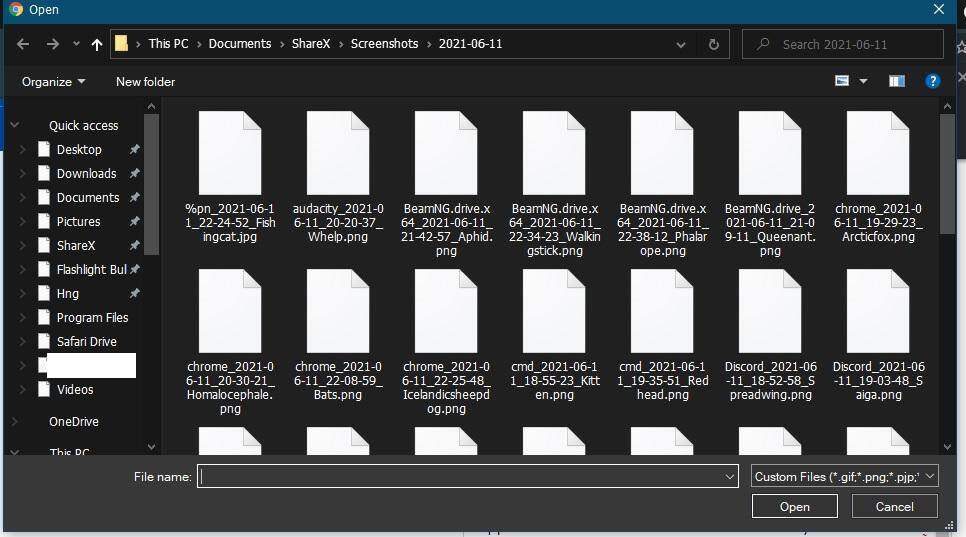Open the Custom Files type dropdown
Image resolution: width=966 pixels, height=537 pixels.
(844, 477)
